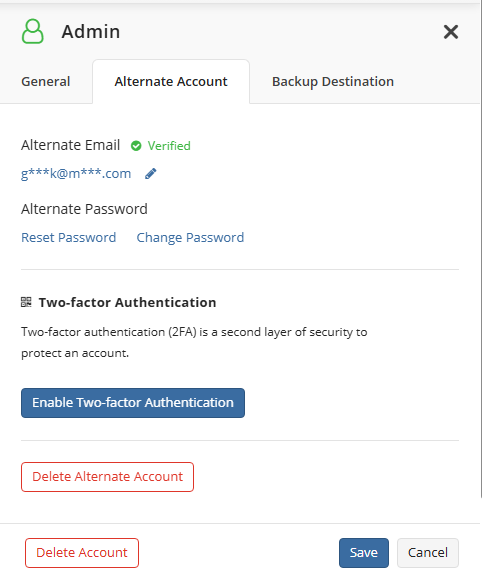Edit alternate email with pencil icon
This screenshot has height=577, width=482.
[150, 173]
